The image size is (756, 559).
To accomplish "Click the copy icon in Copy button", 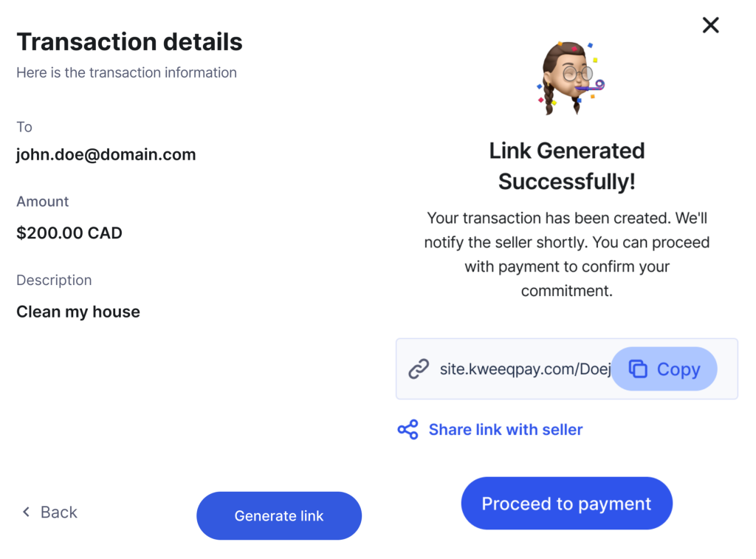I will click(638, 369).
